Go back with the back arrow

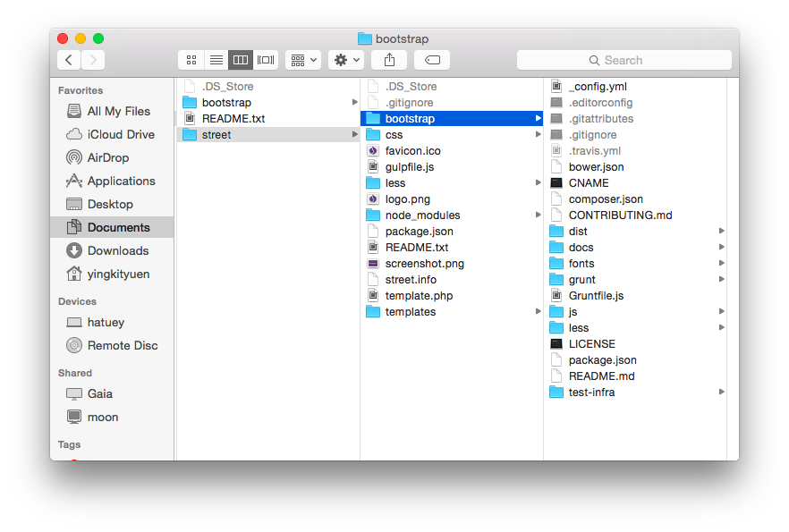coord(70,60)
